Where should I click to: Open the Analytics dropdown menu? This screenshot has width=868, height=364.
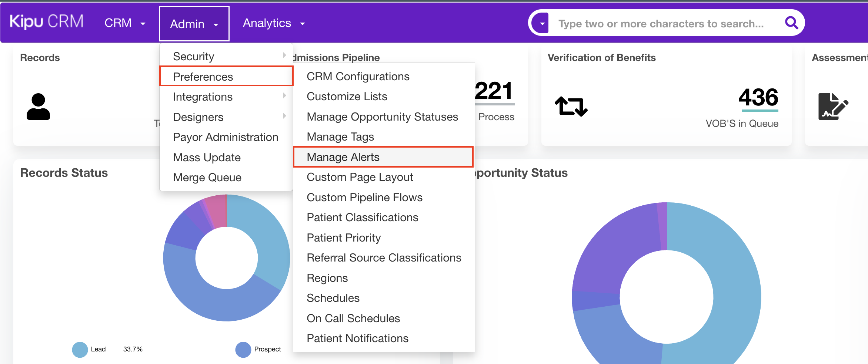click(x=274, y=23)
